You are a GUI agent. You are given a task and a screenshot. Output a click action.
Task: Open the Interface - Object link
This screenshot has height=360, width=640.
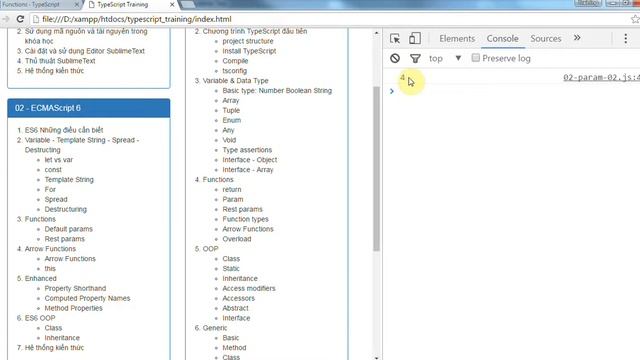pyautogui.click(x=249, y=160)
